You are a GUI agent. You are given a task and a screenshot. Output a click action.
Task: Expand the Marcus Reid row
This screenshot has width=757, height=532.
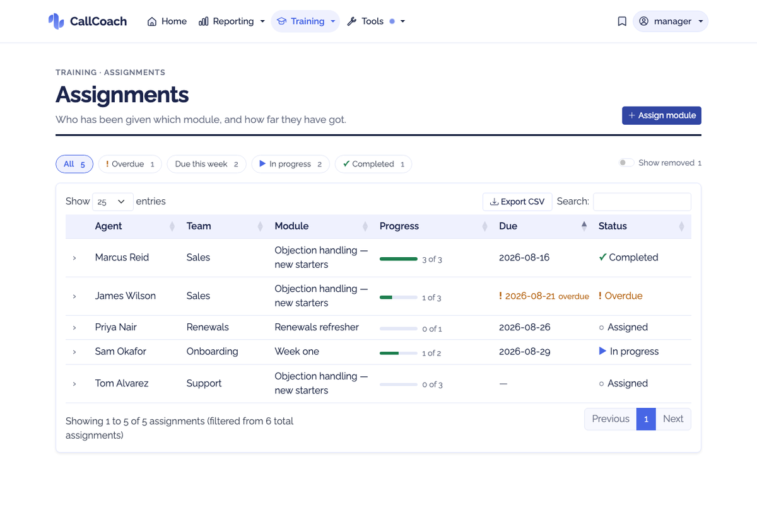[x=74, y=258]
